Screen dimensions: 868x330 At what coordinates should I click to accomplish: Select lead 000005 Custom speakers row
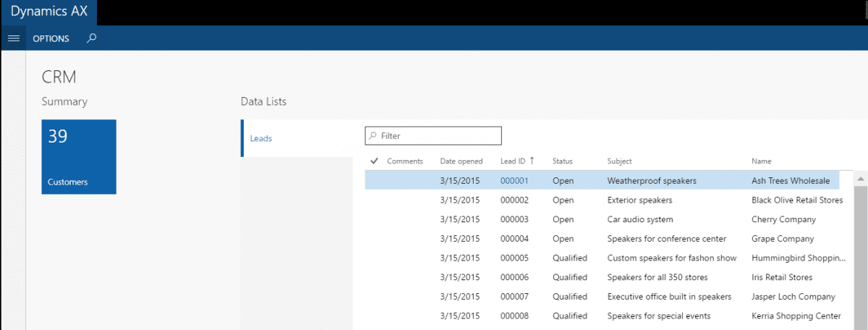(671, 258)
